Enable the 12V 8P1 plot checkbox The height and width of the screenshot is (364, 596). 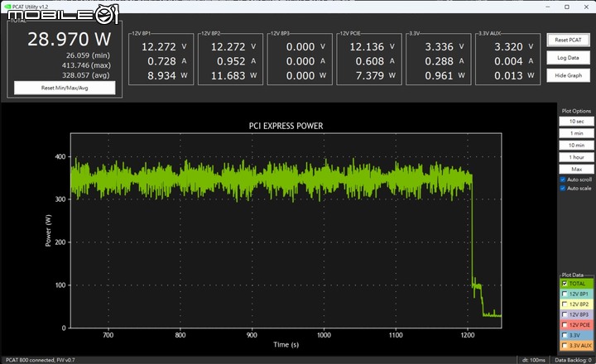[x=565, y=294]
